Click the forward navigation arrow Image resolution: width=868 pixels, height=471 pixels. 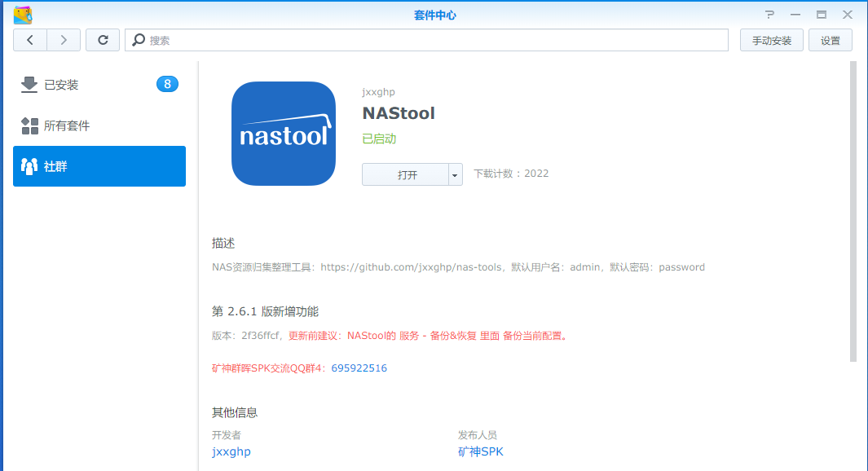[64, 40]
